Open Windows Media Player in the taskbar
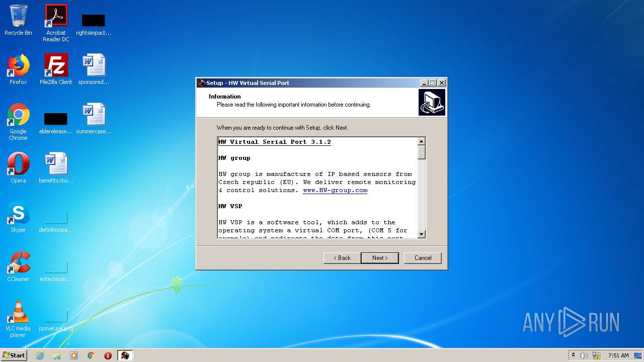Image resolution: width=644 pixels, height=362 pixels. click(x=74, y=355)
